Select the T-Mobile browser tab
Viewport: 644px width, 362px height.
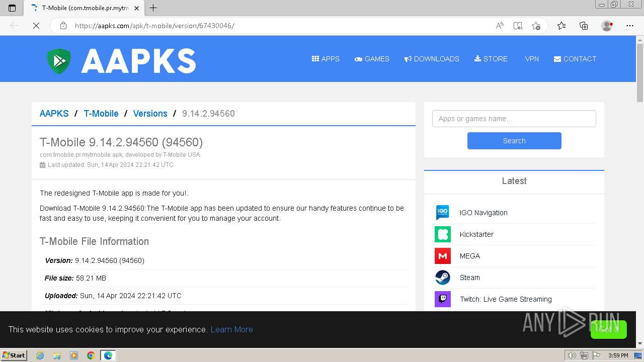[x=84, y=8]
